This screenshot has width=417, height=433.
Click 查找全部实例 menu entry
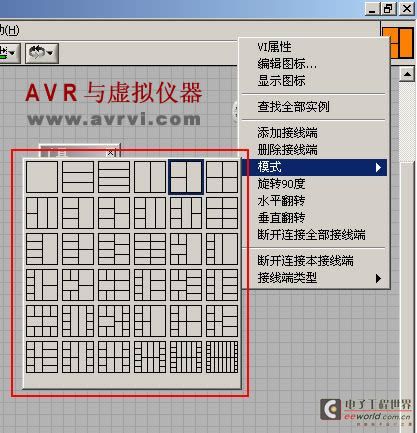tap(293, 107)
